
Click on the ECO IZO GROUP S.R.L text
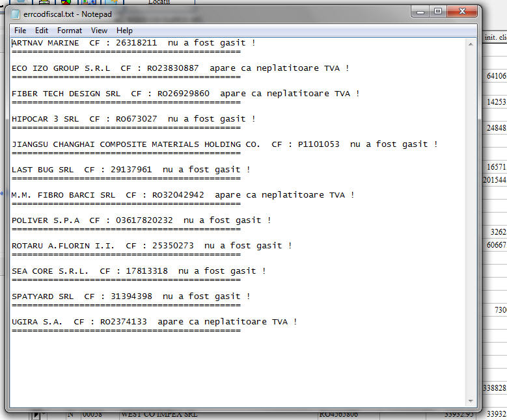click(61, 68)
